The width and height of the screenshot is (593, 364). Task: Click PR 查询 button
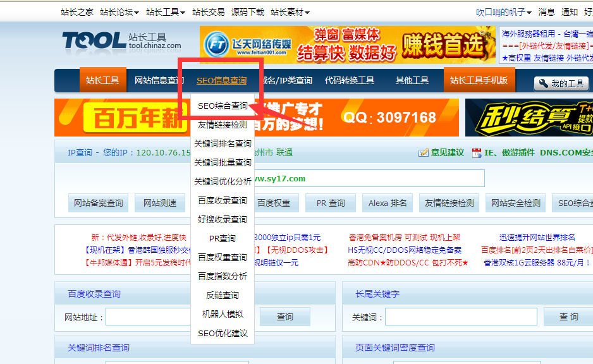pyautogui.click(x=331, y=203)
